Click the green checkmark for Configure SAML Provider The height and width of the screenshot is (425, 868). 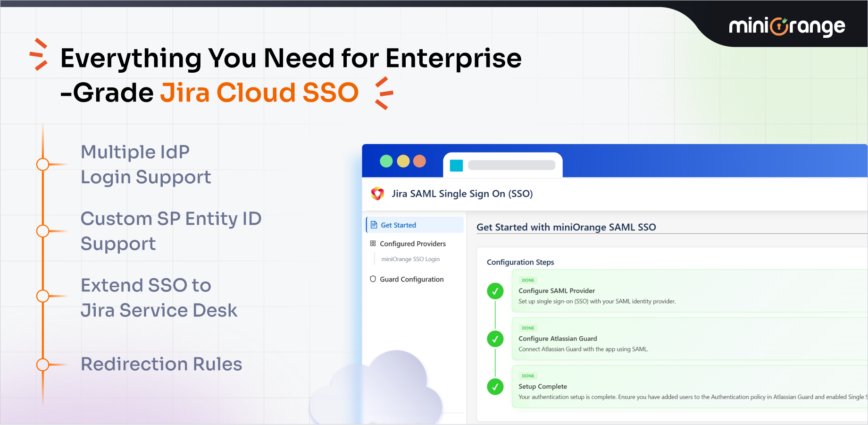tap(495, 291)
